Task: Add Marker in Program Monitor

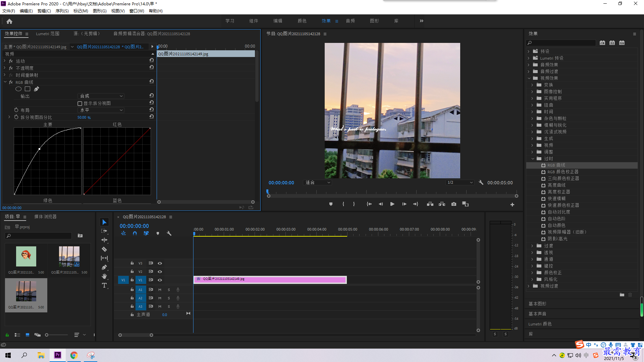Action: pos(331,204)
